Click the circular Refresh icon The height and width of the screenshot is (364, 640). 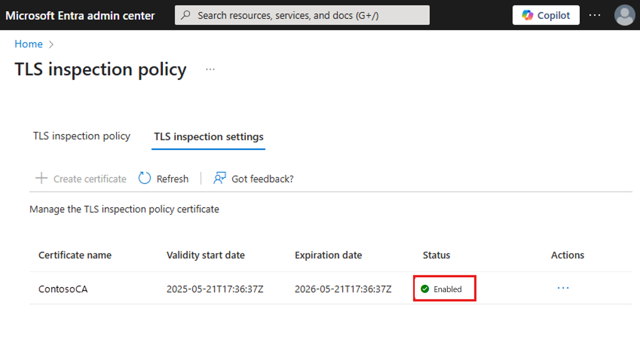point(145,178)
